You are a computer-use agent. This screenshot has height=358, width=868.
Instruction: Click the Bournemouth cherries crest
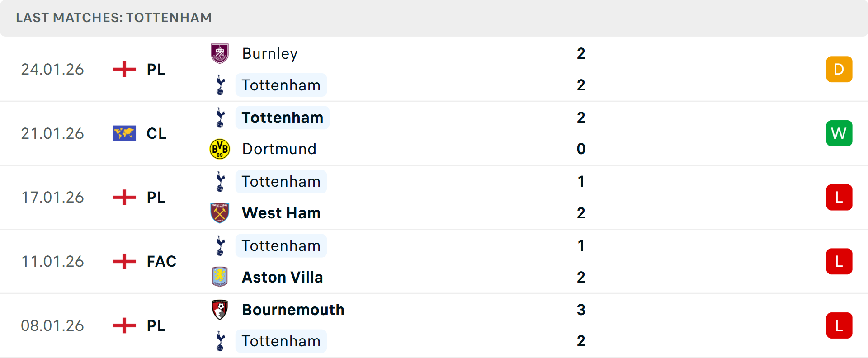(220, 310)
